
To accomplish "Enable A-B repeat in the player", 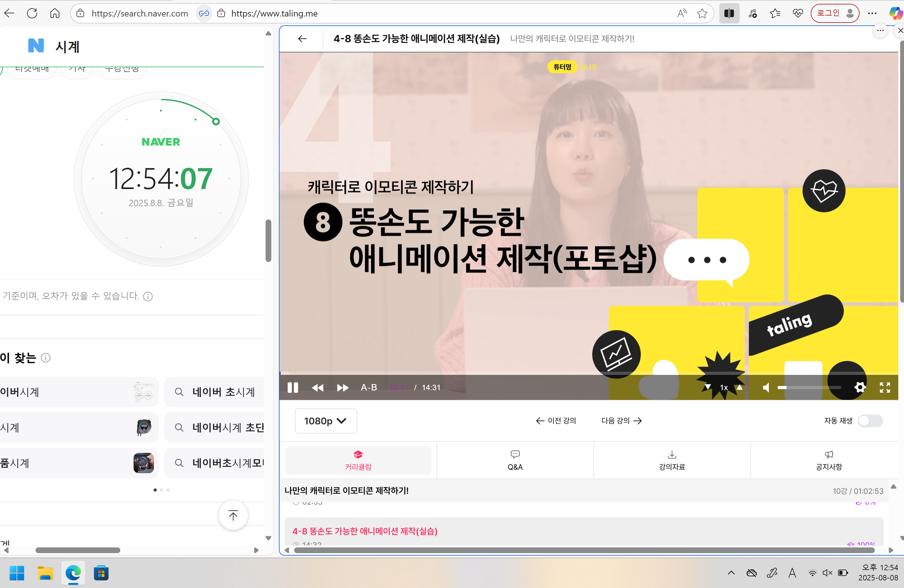I will point(368,388).
